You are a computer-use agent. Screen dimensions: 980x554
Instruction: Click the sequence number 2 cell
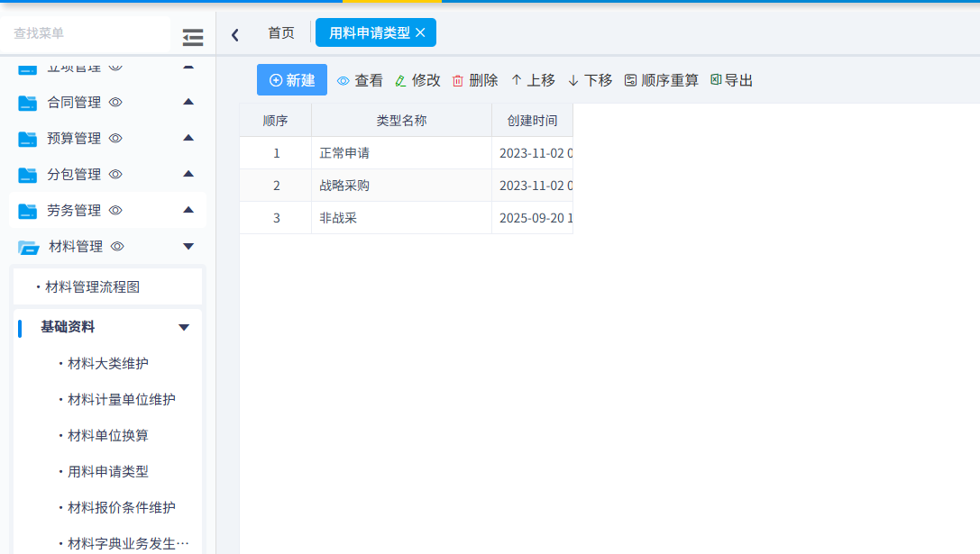(276, 186)
